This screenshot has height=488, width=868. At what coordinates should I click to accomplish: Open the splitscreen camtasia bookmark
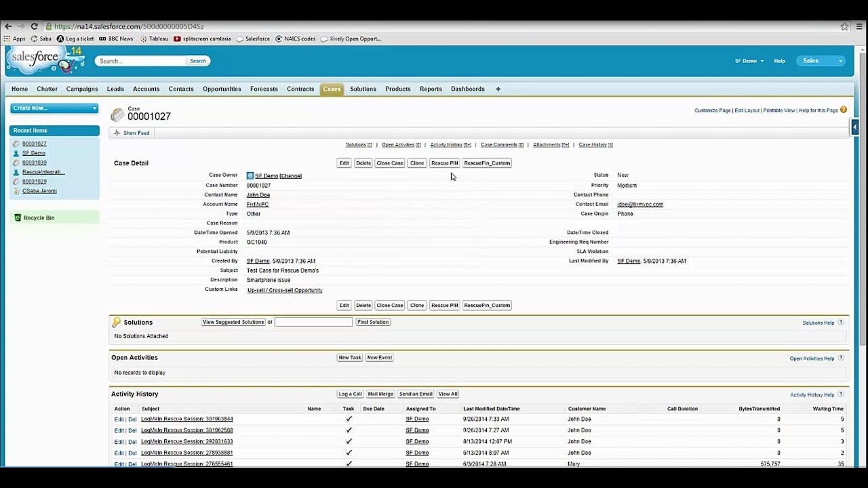(x=202, y=39)
